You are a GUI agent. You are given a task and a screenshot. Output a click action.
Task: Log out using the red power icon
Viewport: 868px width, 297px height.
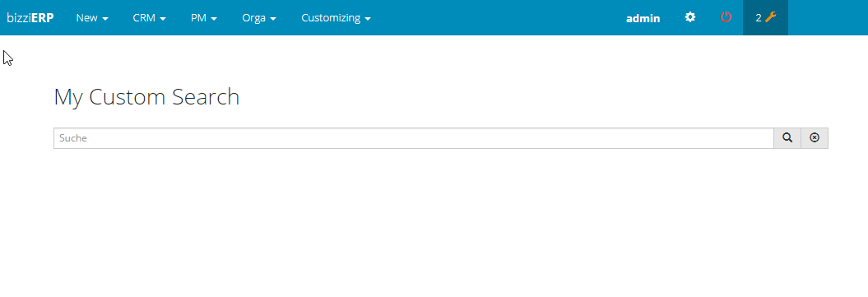point(726,17)
